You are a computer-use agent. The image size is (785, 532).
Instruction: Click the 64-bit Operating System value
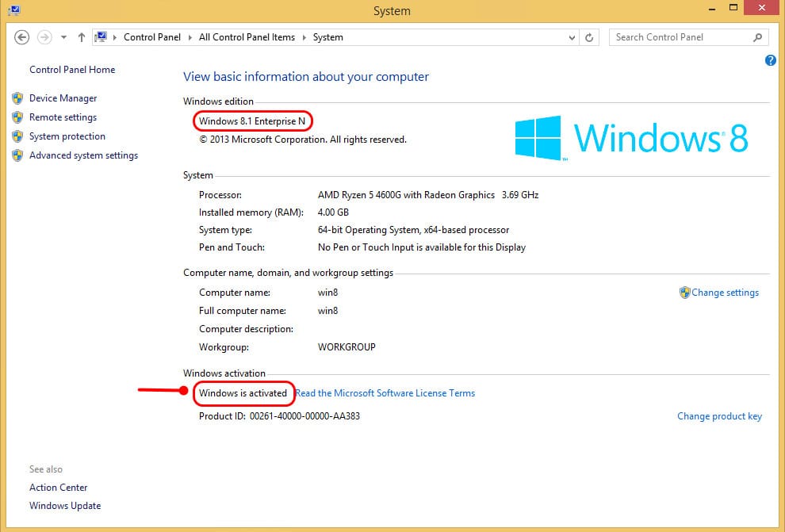click(x=414, y=230)
